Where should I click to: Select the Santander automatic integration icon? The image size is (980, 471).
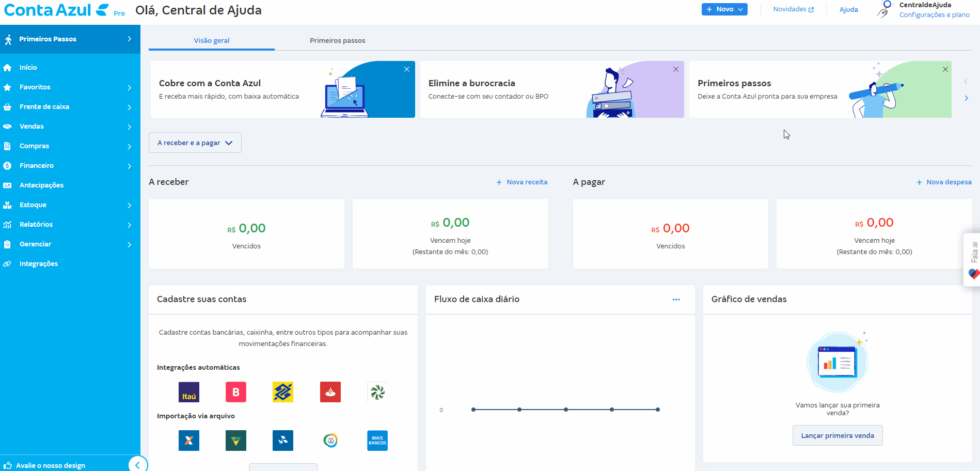pyautogui.click(x=330, y=392)
